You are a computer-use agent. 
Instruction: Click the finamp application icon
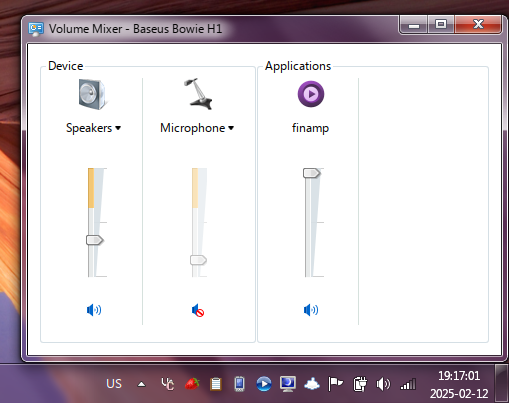(311, 94)
